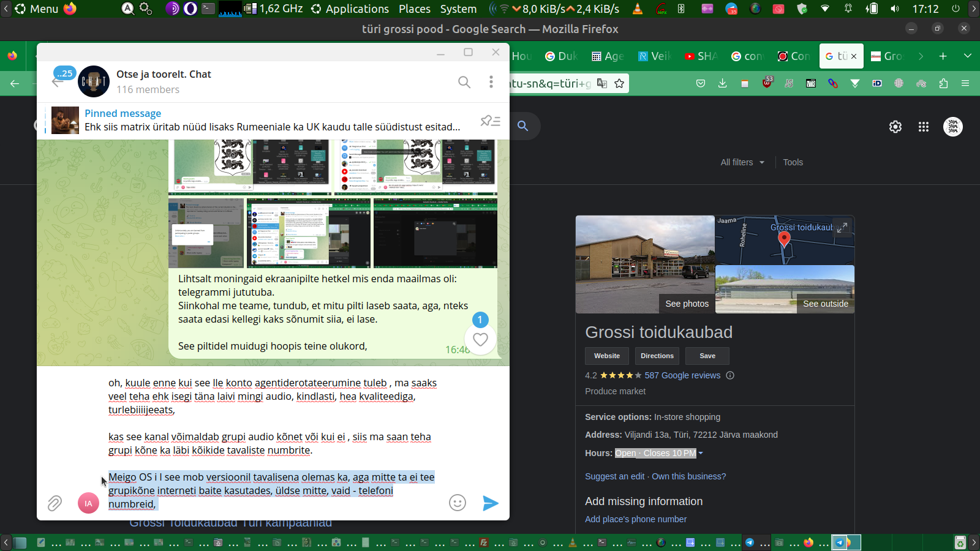The height and width of the screenshot is (551, 980).
Task: Go back from the Otse ja toorelt chat
Action: pos(58,82)
